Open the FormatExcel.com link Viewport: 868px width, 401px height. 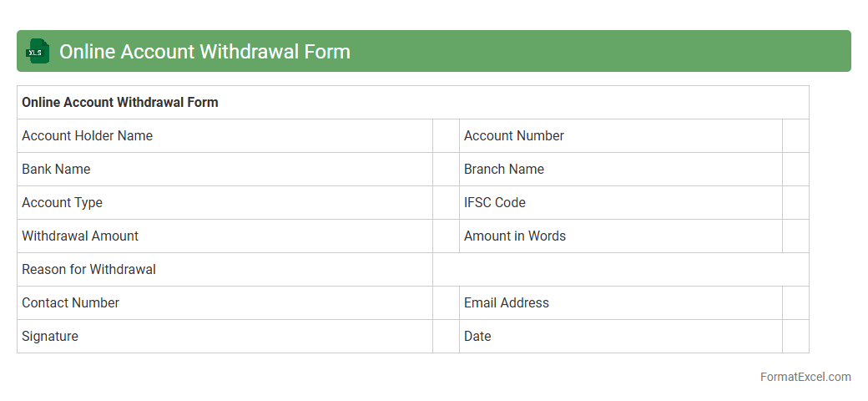(x=805, y=377)
